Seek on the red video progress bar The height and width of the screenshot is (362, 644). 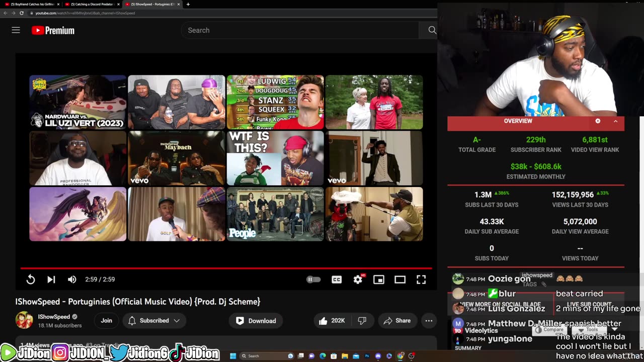(x=226, y=268)
